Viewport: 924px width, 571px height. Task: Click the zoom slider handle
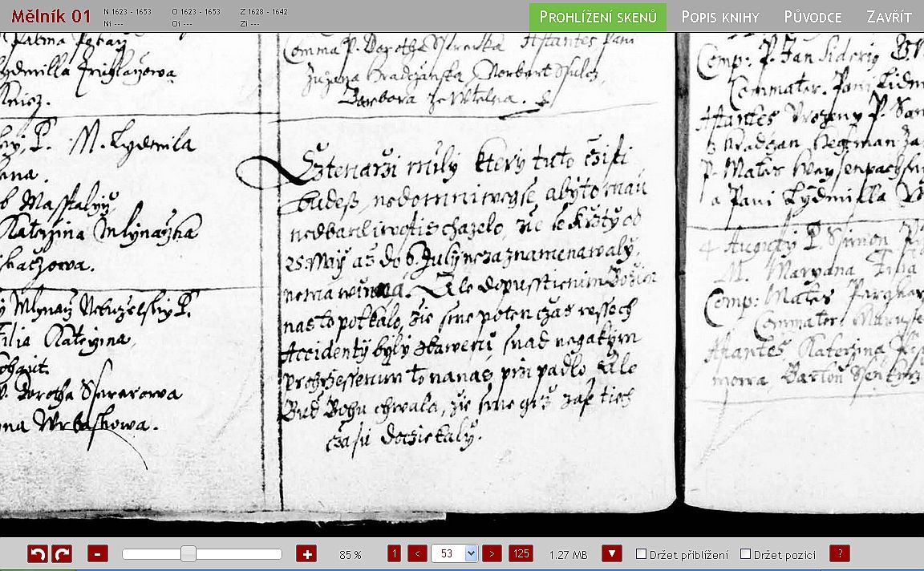click(188, 553)
